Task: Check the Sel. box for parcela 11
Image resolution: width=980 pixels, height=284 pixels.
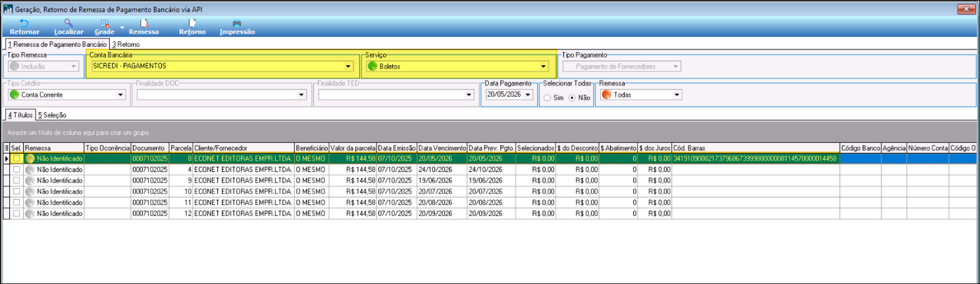Action: point(16,203)
